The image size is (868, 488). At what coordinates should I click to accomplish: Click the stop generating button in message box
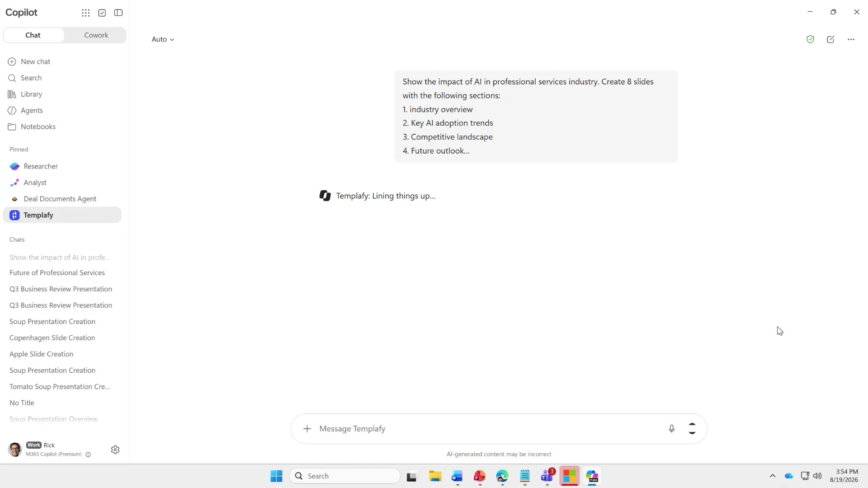[x=692, y=429]
